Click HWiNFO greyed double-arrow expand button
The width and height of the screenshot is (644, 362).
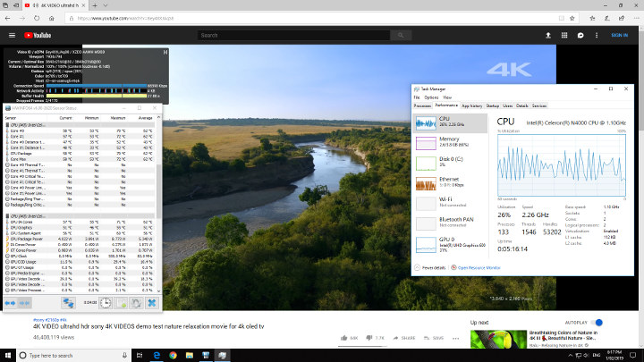coord(24,303)
